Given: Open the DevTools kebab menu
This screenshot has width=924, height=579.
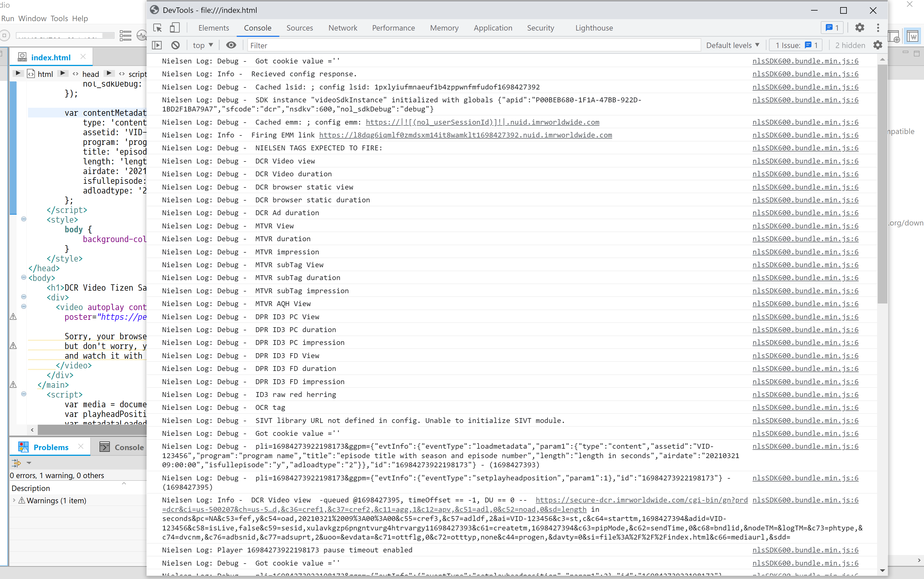Looking at the screenshot, I should (x=878, y=27).
